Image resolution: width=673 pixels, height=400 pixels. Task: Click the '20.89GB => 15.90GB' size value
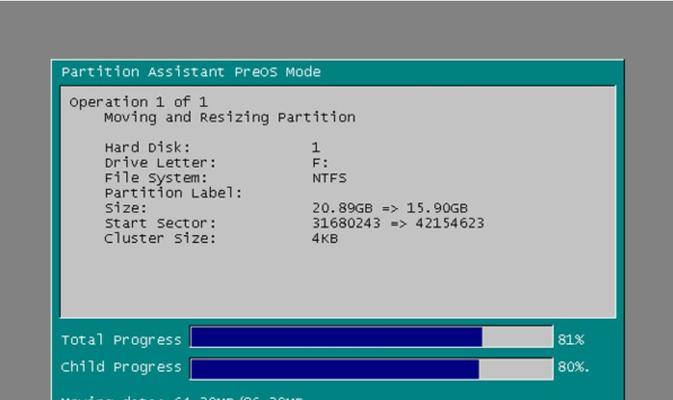(390, 208)
